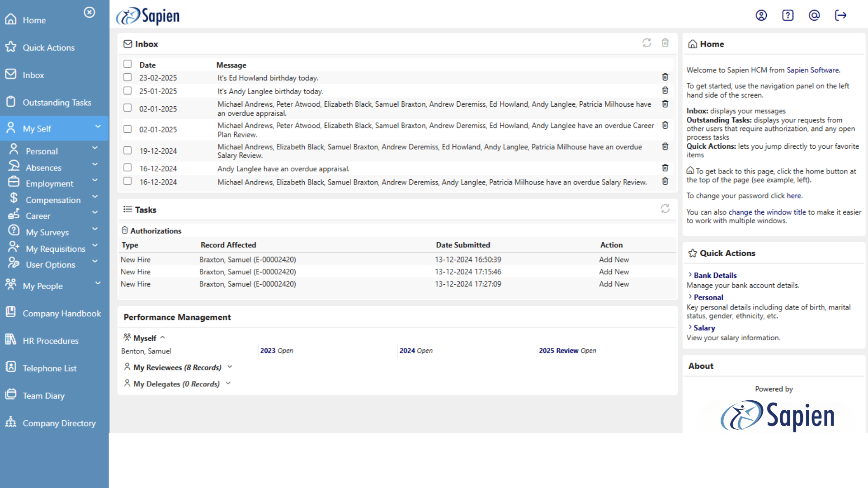This screenshot has height=488, width=868.
Task: Refresh the Tasks panel
Action: pos(665,209)
